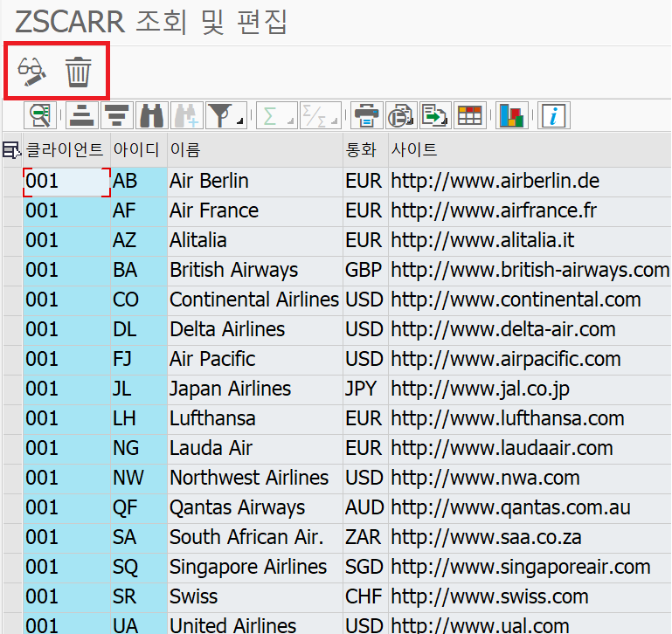Select the 통화 column header

(365, 150)
